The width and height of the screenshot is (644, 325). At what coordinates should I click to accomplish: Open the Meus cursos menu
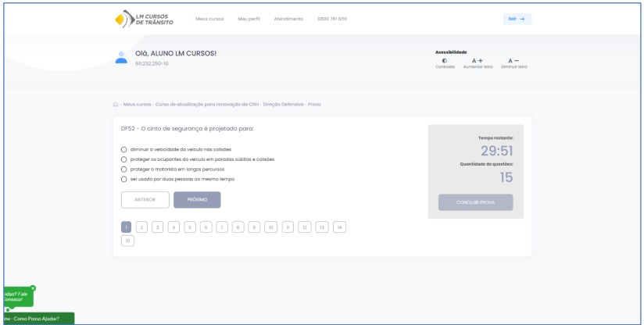tap(210, 19)
